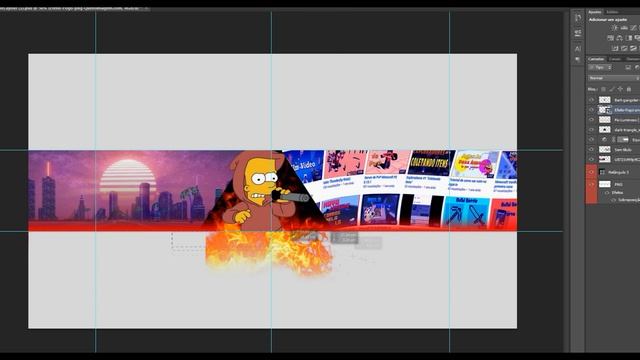This screenshot has height=360, width=640.
Task: Hide the Pic Luminoso layer
Action: click(591, 120)
